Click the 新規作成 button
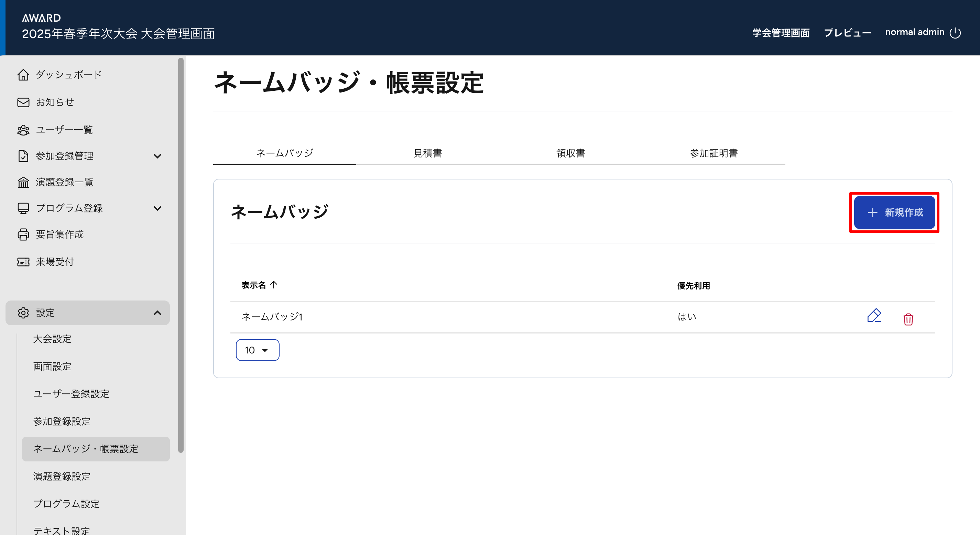The width and height of the screenshot is (980, 535). click(894, 212)
